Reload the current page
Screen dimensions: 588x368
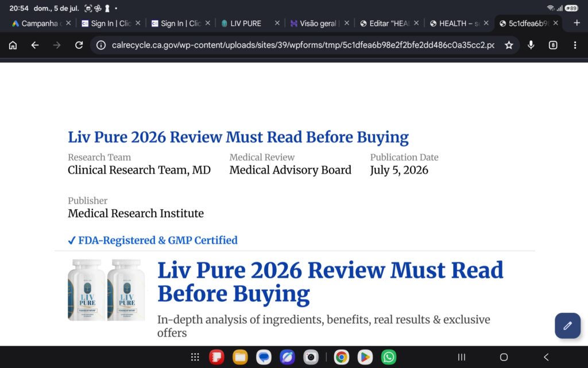(x=79, y=45)
